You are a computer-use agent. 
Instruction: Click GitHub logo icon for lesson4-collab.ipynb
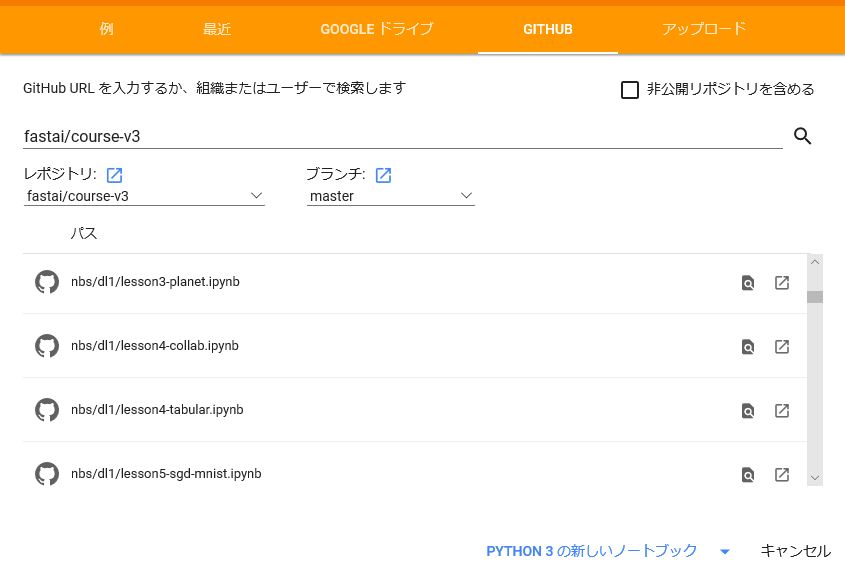coord(47,346)
